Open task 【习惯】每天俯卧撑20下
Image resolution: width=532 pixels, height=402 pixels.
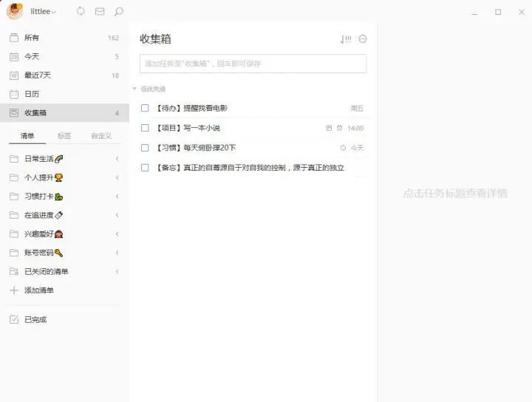pos(195,148)
